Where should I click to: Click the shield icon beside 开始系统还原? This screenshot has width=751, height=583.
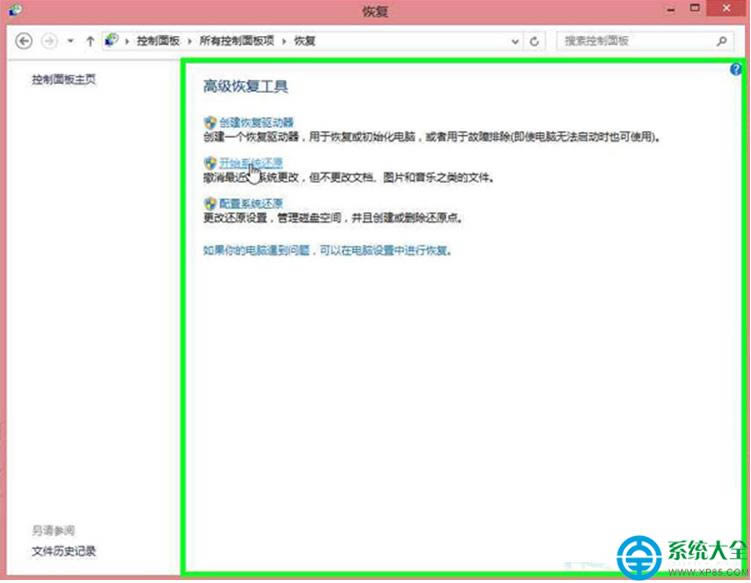210,163
